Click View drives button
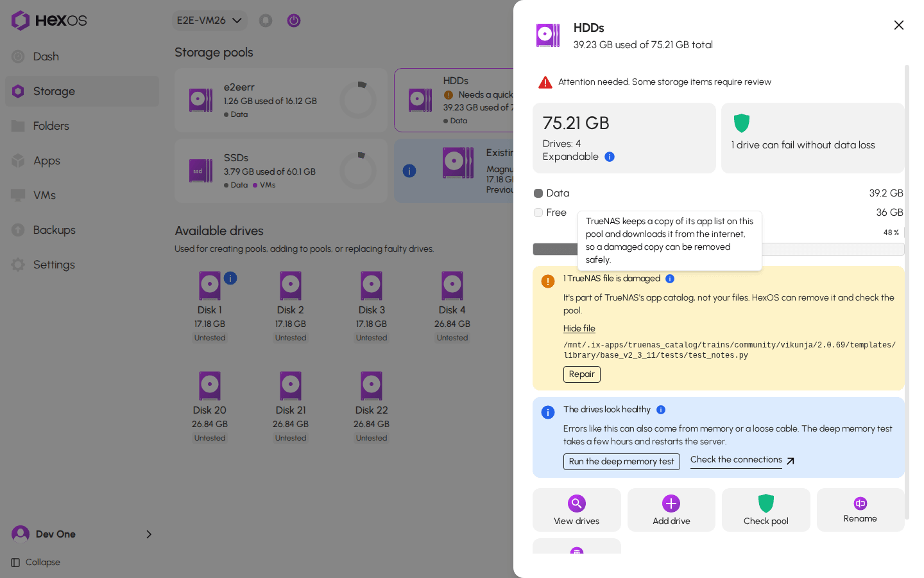Image resolution: width=924 pixels, height=578 pixels. point(577,510)
